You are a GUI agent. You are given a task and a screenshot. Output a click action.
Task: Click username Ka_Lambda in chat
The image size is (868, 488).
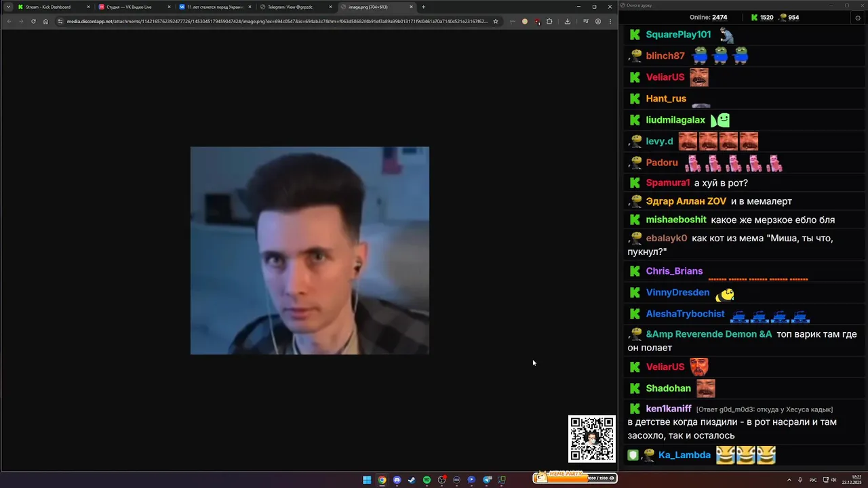(x=684, y=455)
